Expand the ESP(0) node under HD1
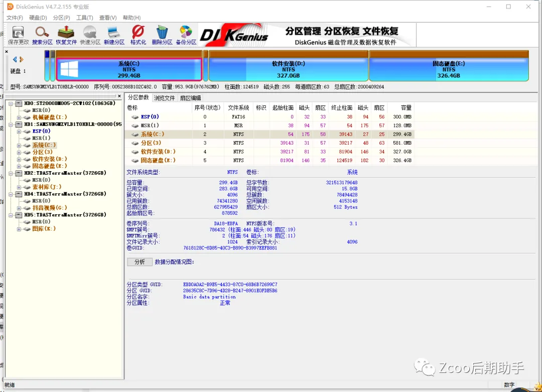Viewport: 542px width, 392px height. [19, 132]
